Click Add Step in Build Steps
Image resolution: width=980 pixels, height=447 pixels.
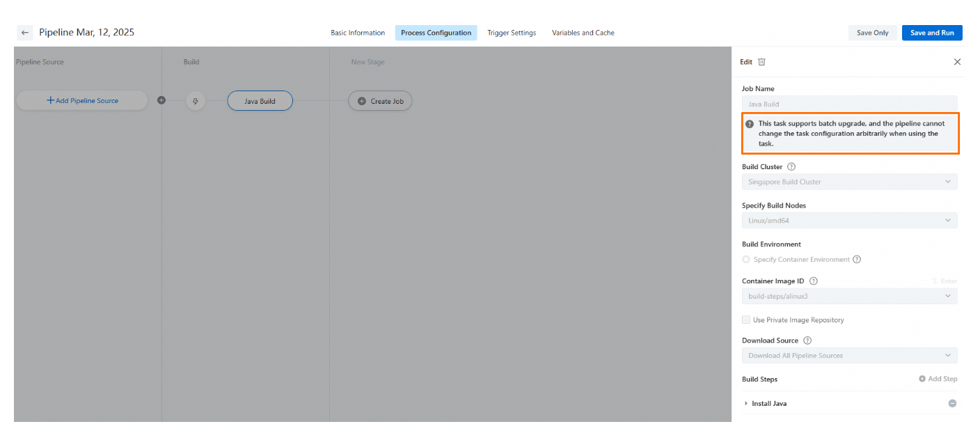(x=938, y=379)
